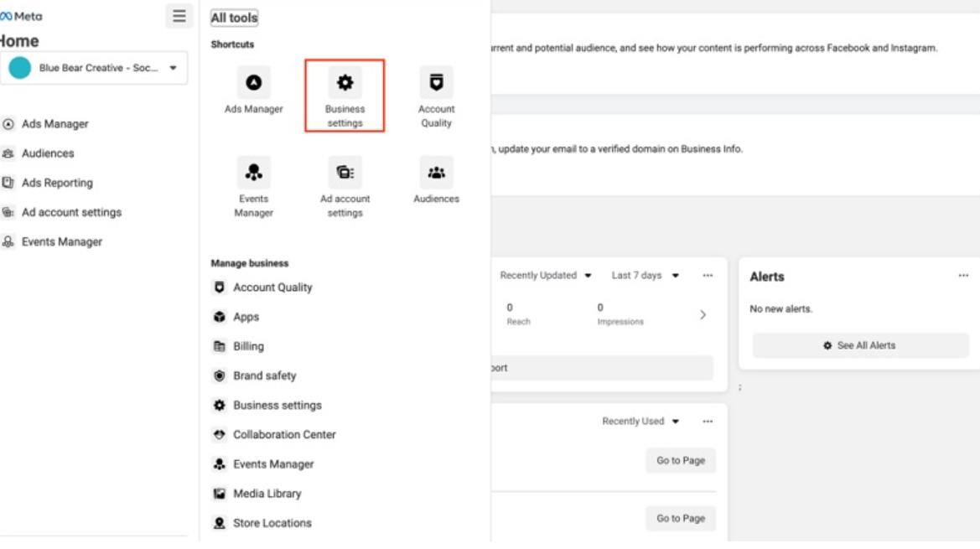Click the Ads Manager shortcut icon
Viewport: 980px width, 549px height.
[x=253, y=83]
